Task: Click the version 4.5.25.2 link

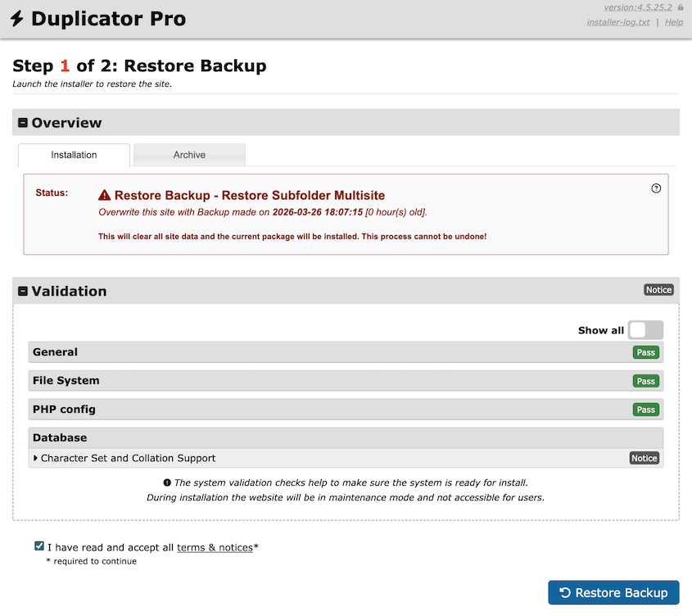Action: coord(638,7)
